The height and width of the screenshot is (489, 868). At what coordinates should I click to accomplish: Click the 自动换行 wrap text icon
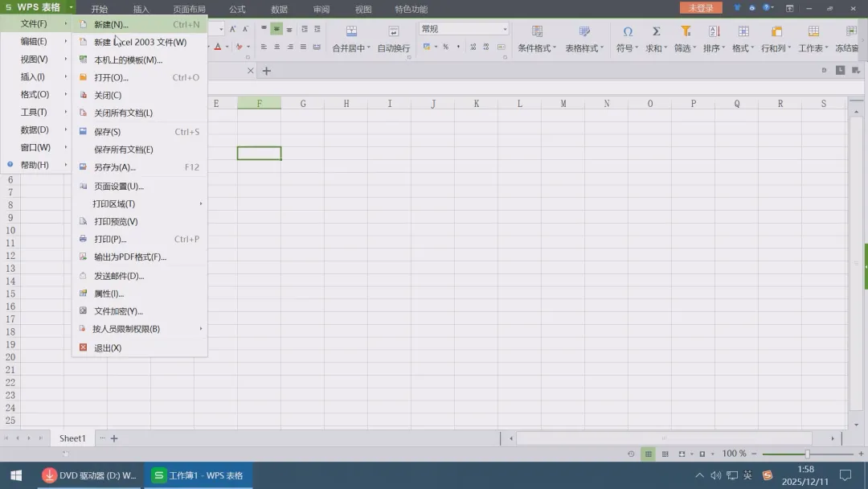(394, 31)
